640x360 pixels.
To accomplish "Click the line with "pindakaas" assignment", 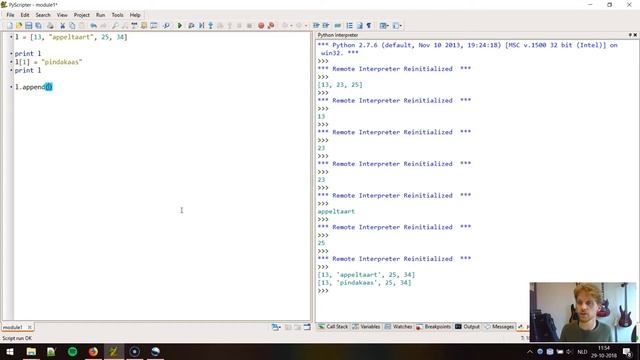I will (x=48, y=62).
